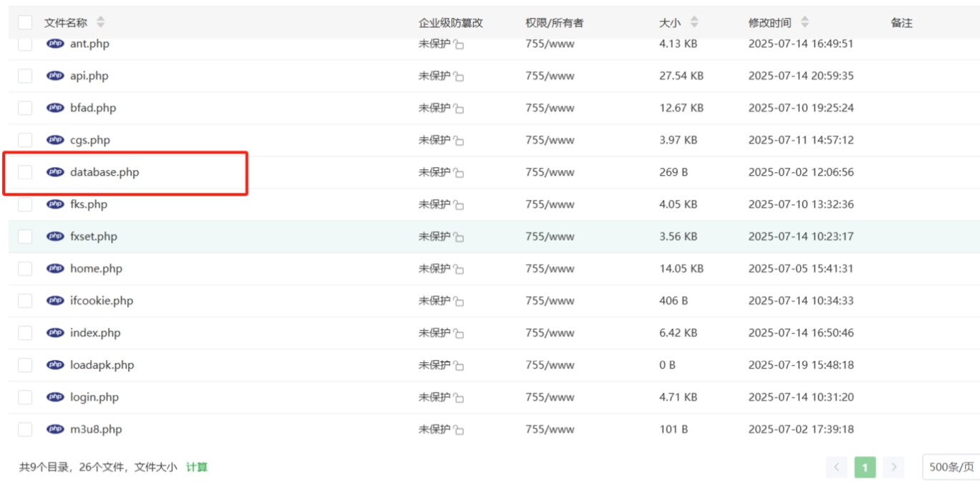
Task: Select the fxset.php row checkbox
Action: (x=25, y=236)
